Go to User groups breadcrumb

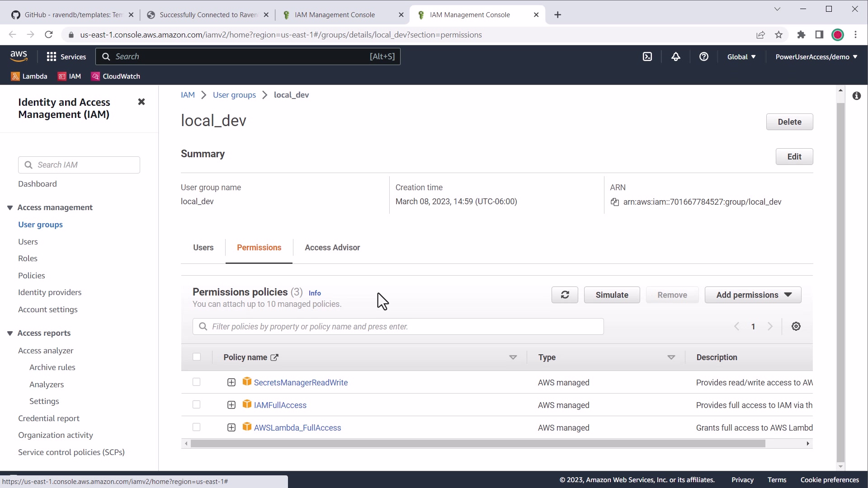click(x=234, y=95)
